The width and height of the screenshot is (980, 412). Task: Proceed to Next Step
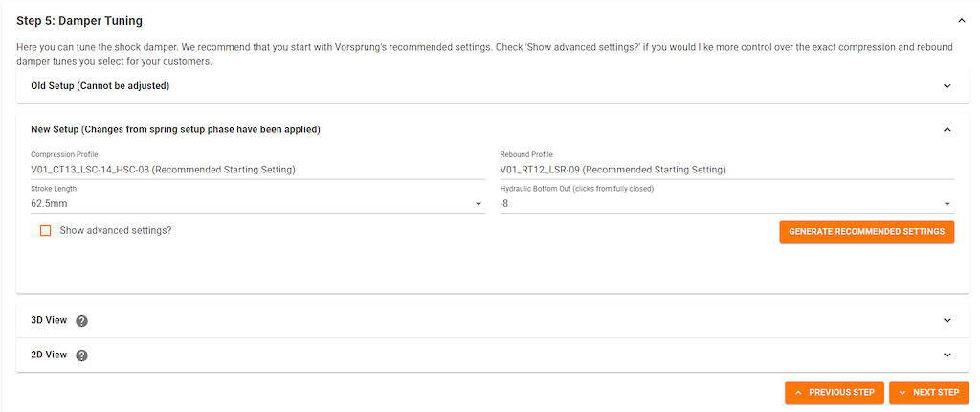928,393
